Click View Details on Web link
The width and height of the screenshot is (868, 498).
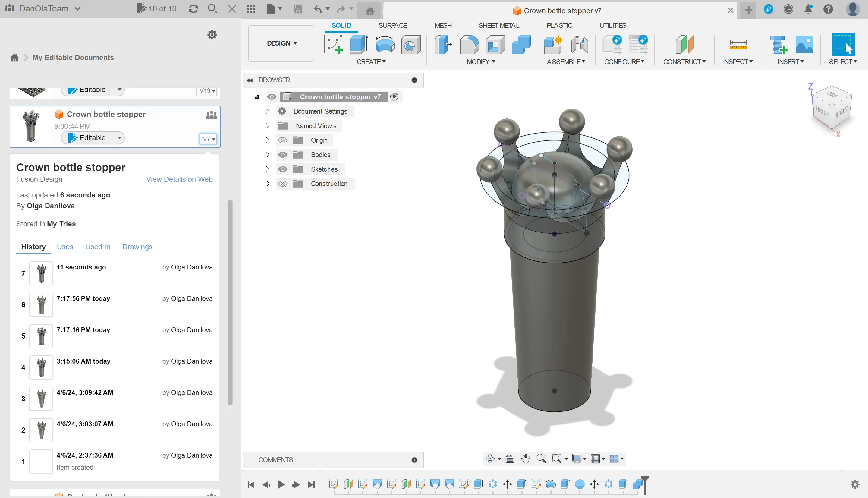point(179,179)
